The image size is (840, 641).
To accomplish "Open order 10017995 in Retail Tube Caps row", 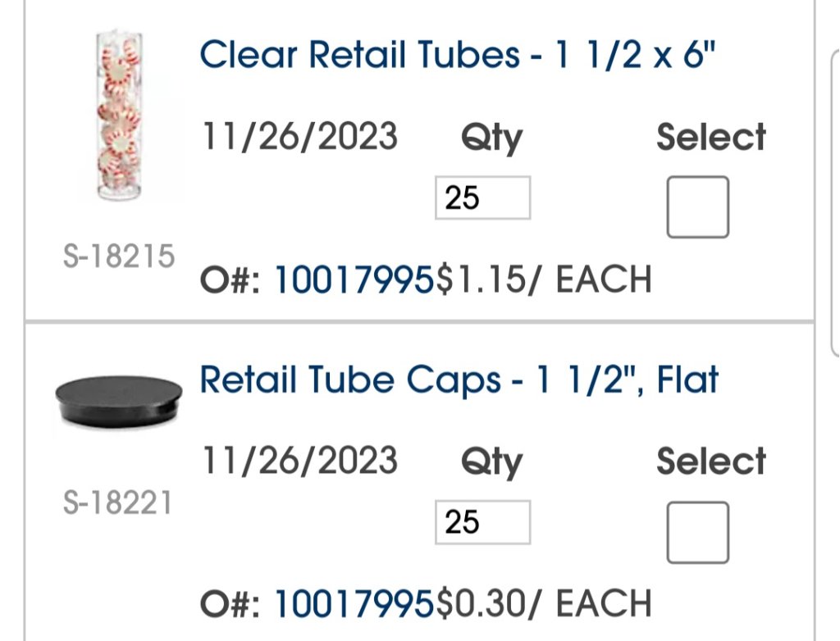I will click(x=353, y=604).
